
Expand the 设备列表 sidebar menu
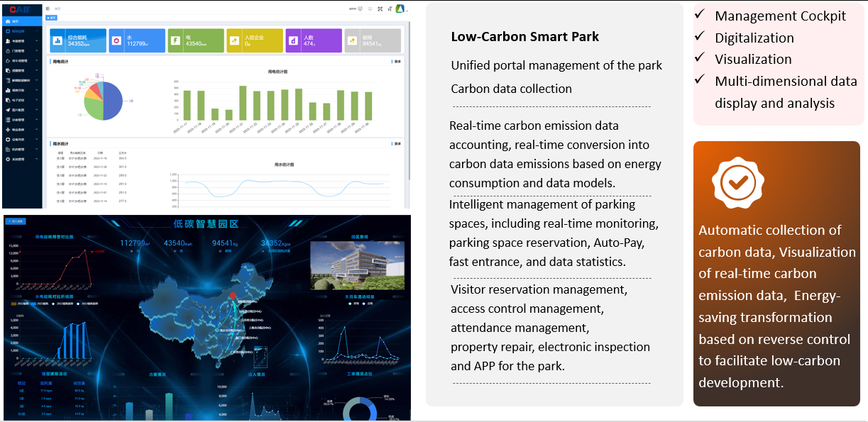[x=21, y=140]
